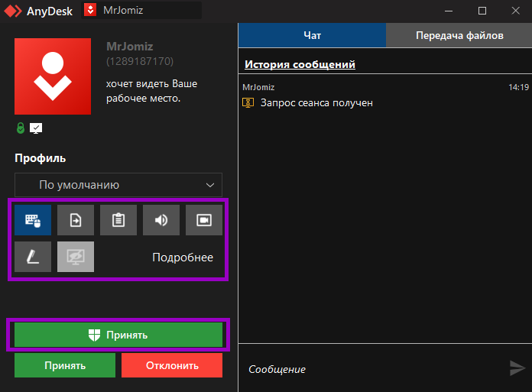Click the smaller Принять button beside Отклонить

click(65, 365)
